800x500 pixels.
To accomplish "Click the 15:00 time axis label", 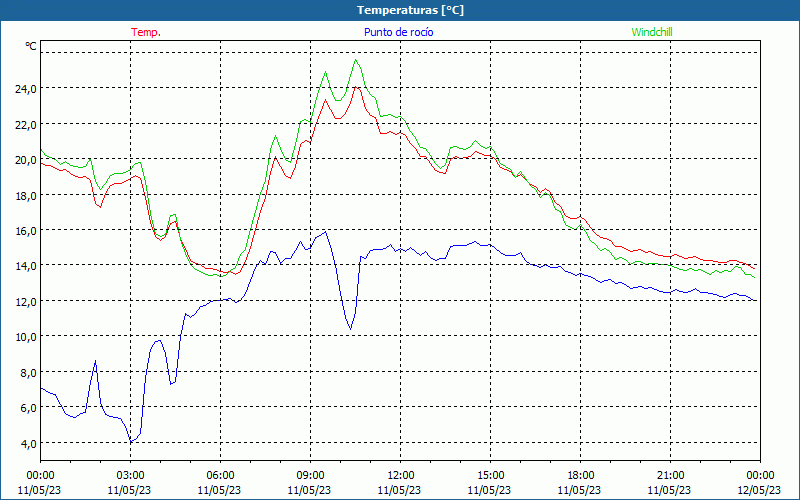I will click(x=490, y=476).
